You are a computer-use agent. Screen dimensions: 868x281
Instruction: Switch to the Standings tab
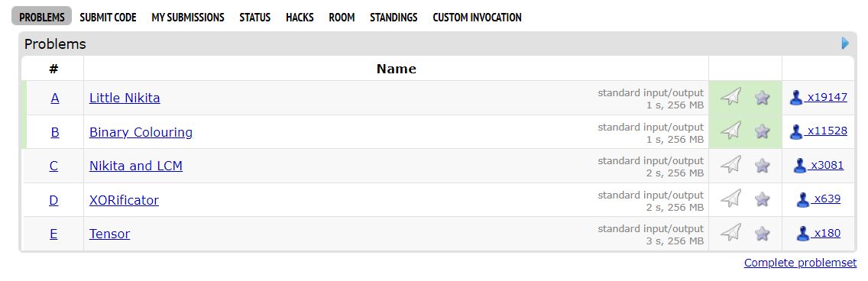394,17
